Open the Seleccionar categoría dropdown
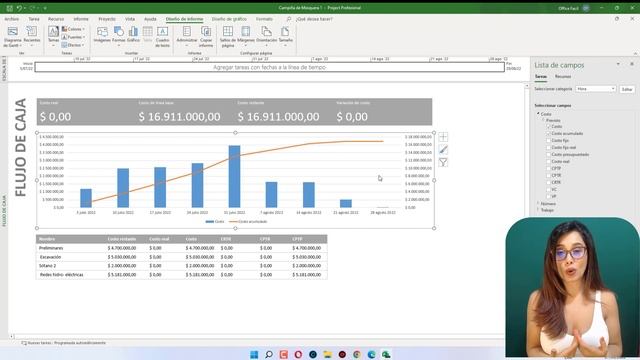640x360 pixels. coord(596,89)
